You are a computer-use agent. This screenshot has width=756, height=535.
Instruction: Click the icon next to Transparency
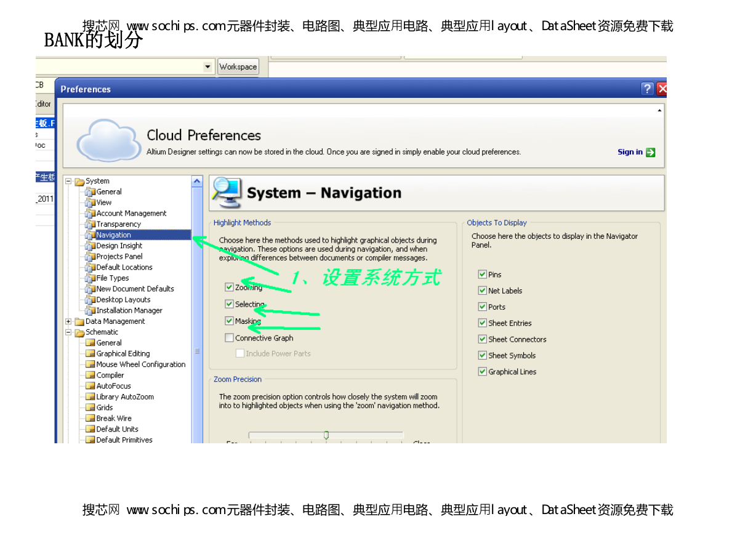(x=90, y=224)
